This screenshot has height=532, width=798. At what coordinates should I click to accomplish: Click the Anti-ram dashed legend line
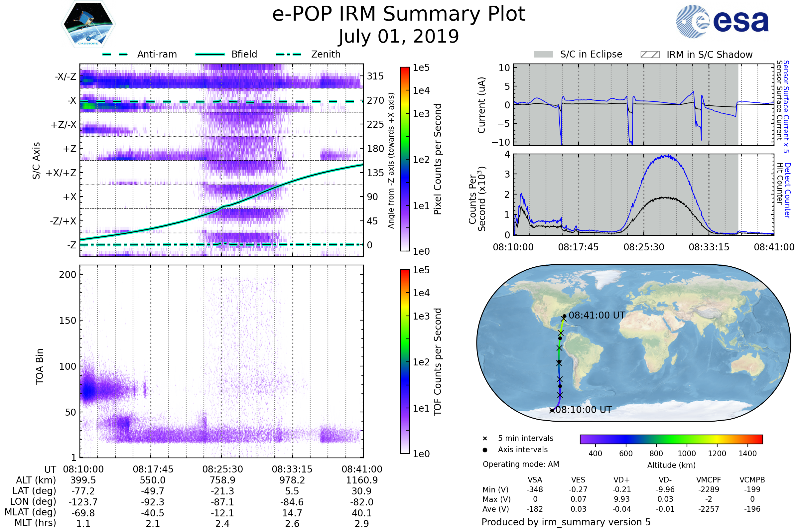click(115, 54)
